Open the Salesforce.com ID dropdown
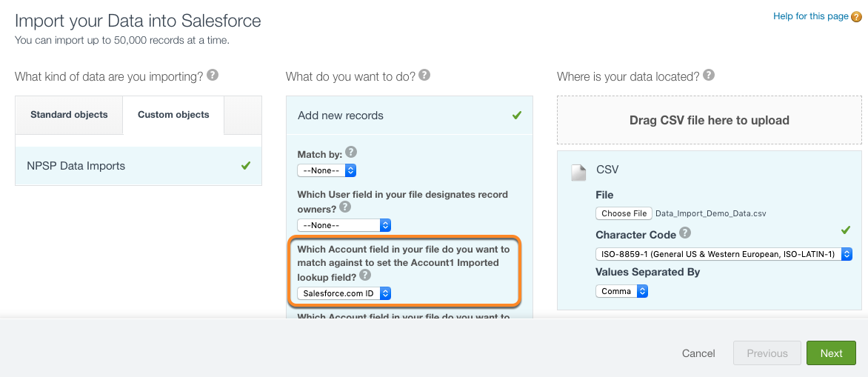 coord(344,293)
